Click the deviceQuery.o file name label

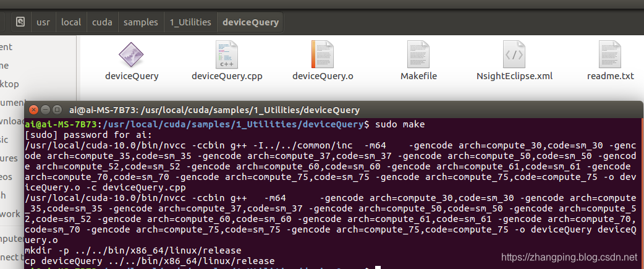click(323, 77)
